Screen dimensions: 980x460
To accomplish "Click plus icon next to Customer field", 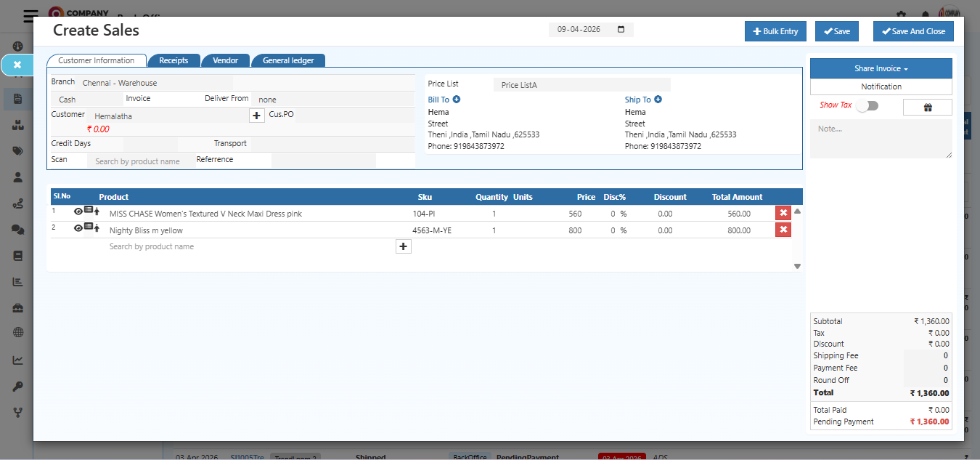I will 257,115.
